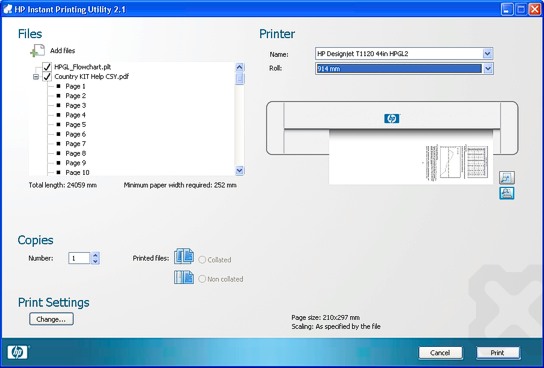Viewport: 544px width, 368px height.
Task: Click the Cancel button
Action: (x=440, y=353)
